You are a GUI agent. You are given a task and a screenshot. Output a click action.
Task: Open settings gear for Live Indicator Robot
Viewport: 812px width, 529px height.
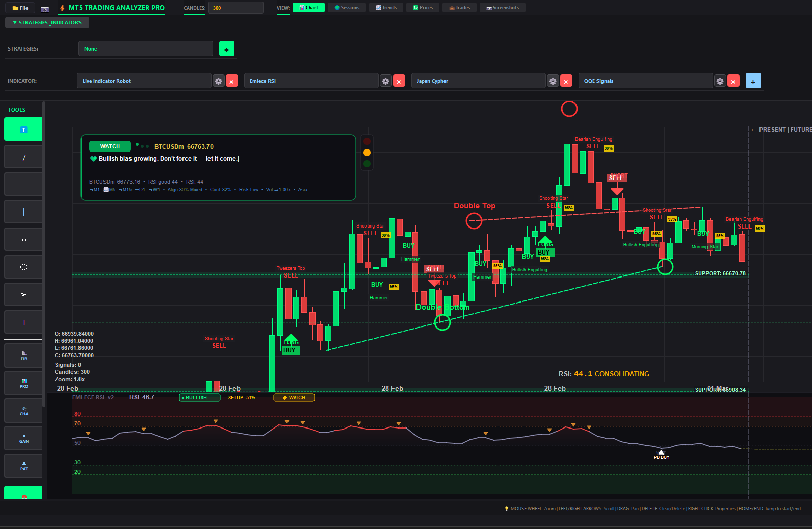218,81
